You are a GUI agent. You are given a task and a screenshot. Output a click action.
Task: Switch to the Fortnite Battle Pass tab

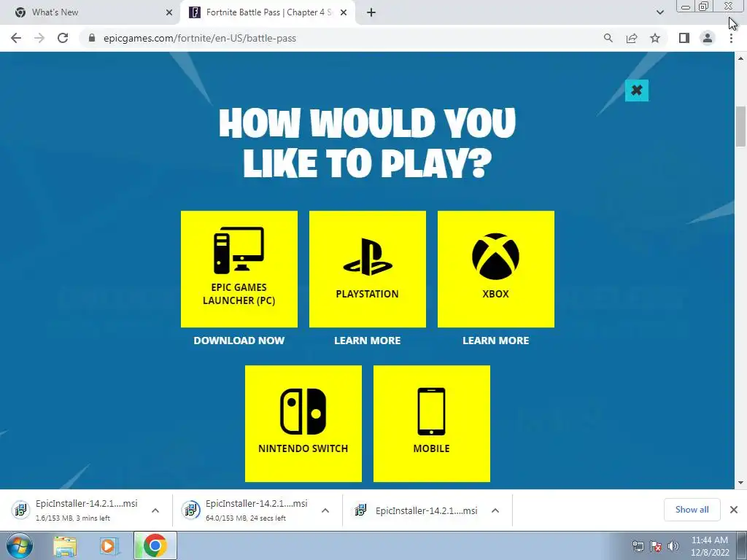(x=268, y=12)
